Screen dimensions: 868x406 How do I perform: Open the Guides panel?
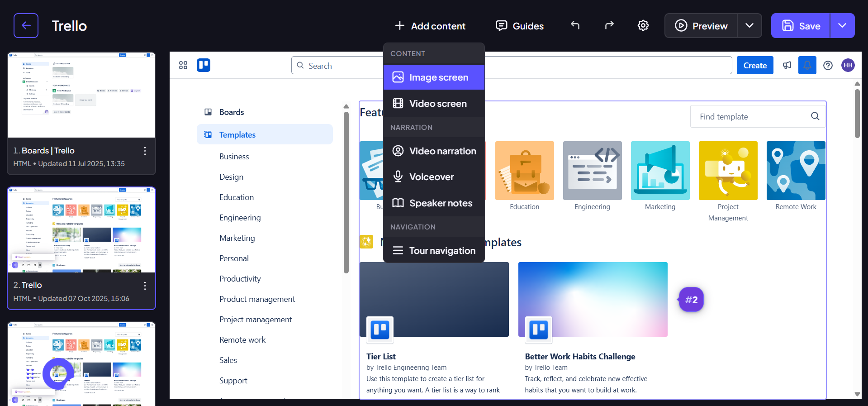point(520,26)
